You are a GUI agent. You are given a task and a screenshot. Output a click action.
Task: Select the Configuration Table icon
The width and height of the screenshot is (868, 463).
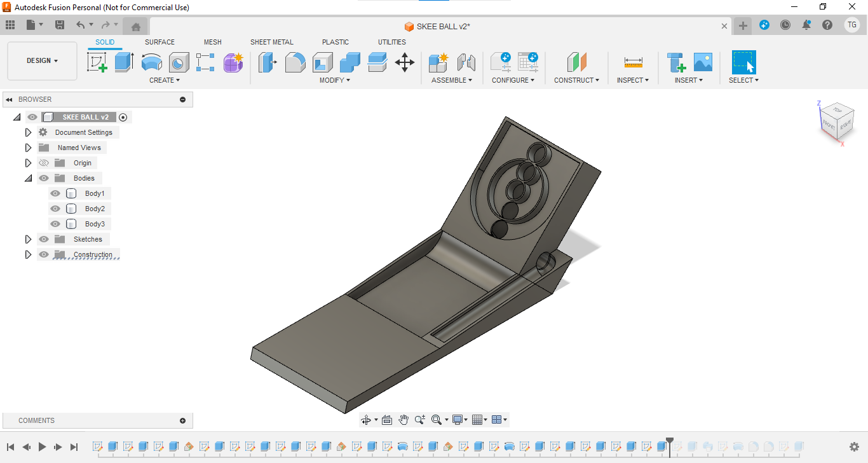point(527,62)
